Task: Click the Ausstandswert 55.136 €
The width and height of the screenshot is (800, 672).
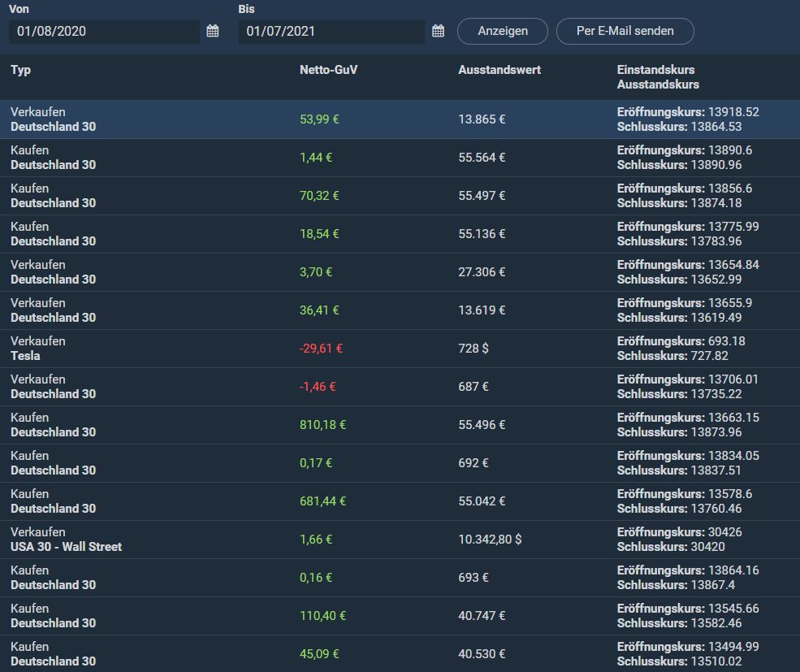Action: 482,234
